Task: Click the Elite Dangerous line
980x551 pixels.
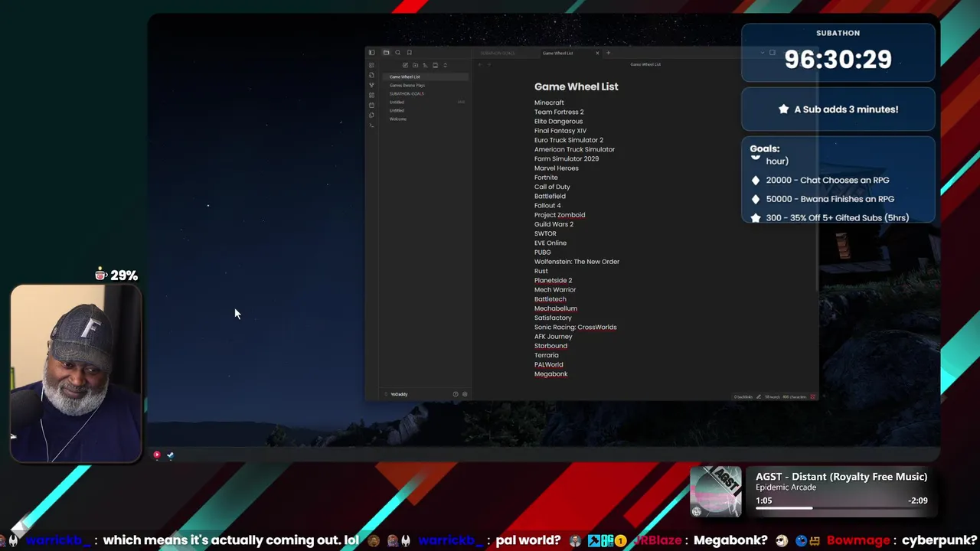Action: [558, 121]
